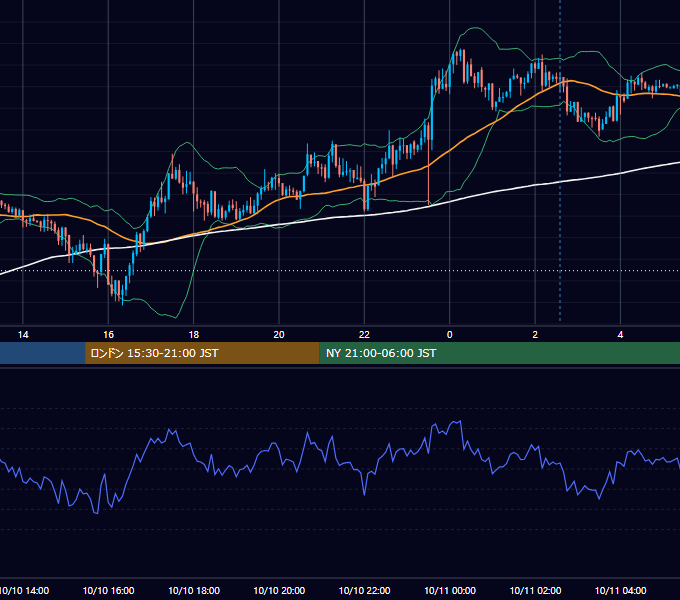Click the London 15:30-21:00 JST session bar
The image size is (680, 600).
[202, 353]
